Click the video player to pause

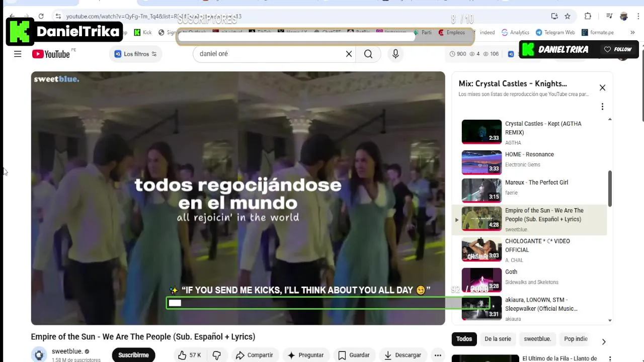(238, 198)
